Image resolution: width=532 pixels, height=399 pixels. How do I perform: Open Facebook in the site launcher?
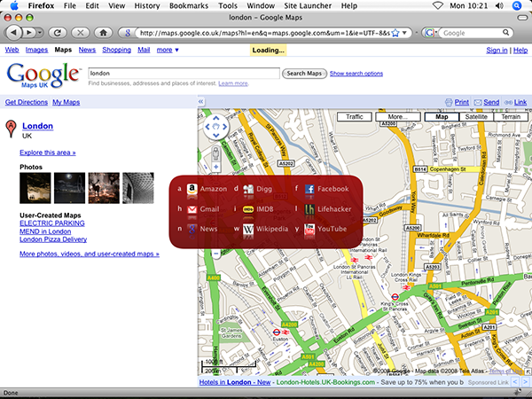click(326, 189)
